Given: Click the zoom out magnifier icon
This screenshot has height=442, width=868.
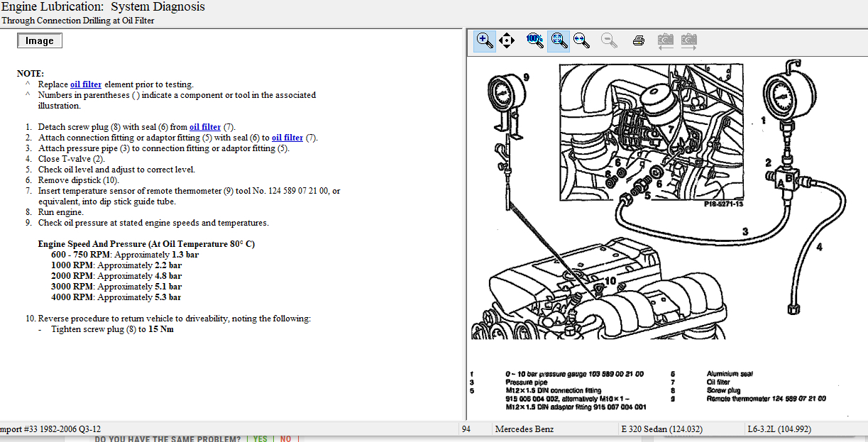Looking at the screenshot, I should [609, 41].
